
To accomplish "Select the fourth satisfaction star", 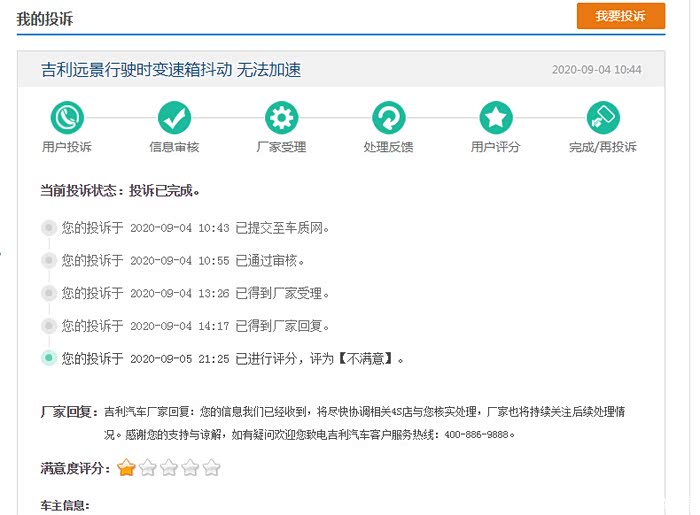I will pyautogui.click(x=190, y=467).
